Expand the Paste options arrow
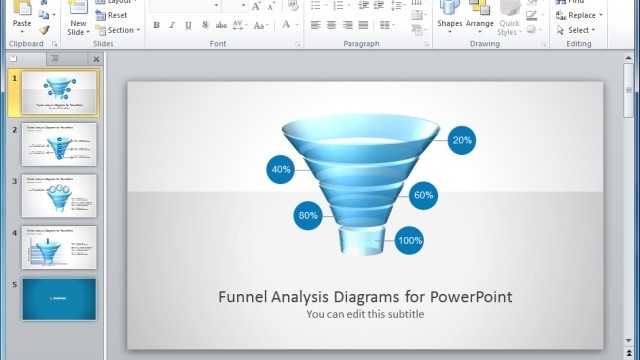Image resolution: width=640 pixels, height=360 pixels. point(22,32)
